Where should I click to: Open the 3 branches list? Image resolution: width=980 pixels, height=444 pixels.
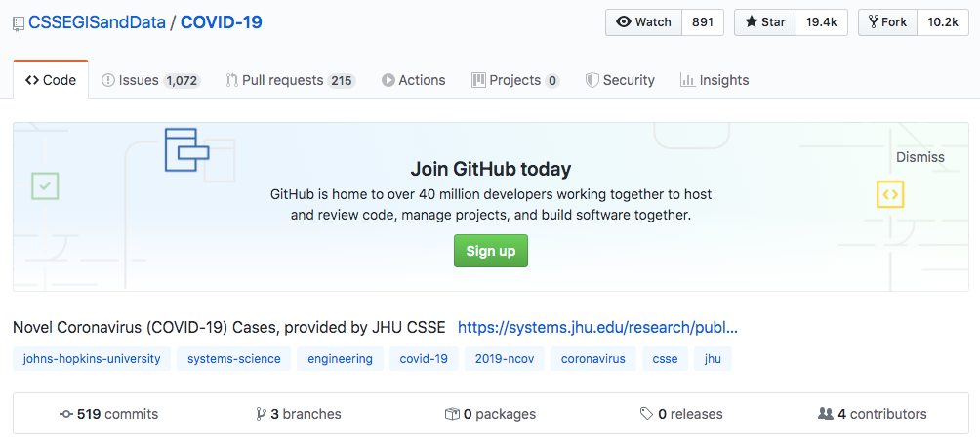298,414
